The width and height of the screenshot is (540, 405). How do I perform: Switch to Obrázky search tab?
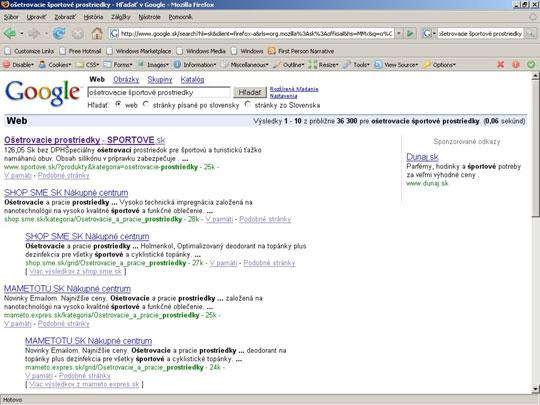pyautogui.click(x=126, y=80)
